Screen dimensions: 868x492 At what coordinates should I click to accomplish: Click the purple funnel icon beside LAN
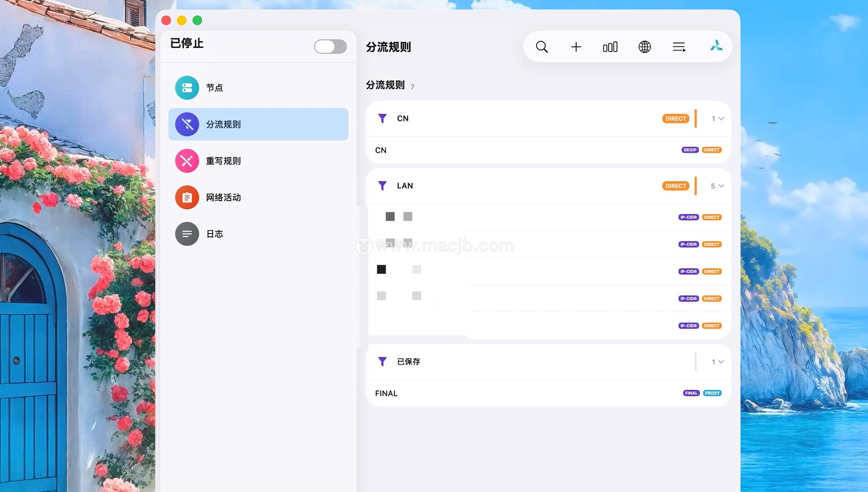(382, 186)
